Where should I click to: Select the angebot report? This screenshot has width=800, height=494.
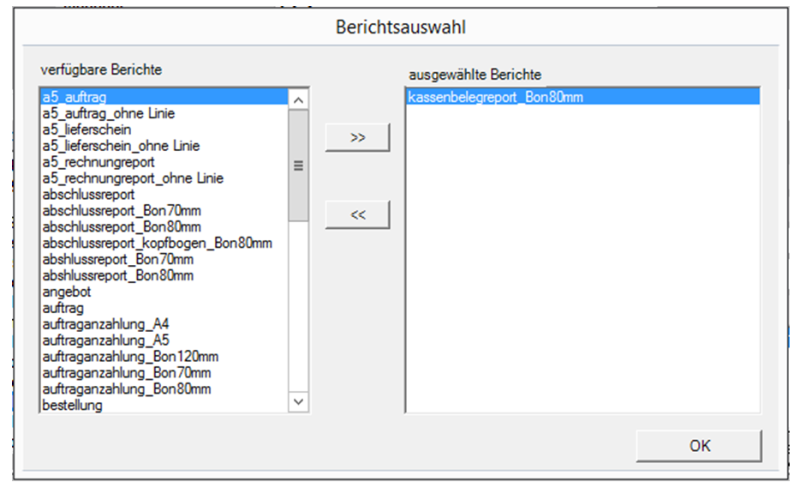click(65, 292)
